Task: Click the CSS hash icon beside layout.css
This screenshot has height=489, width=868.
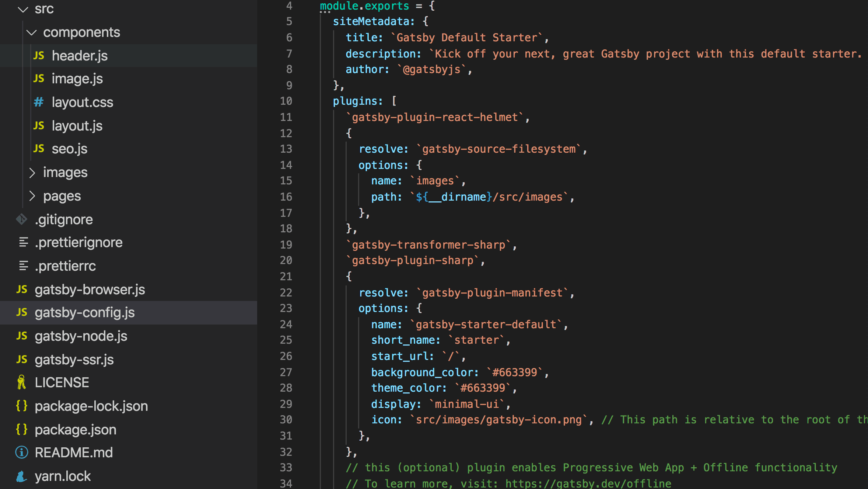Action: 39,102
